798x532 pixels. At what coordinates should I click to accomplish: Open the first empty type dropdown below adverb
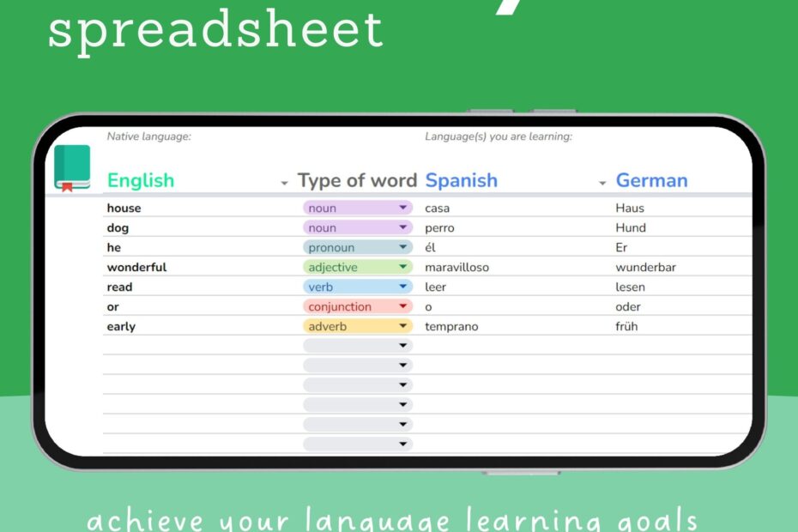pos(358,346)
